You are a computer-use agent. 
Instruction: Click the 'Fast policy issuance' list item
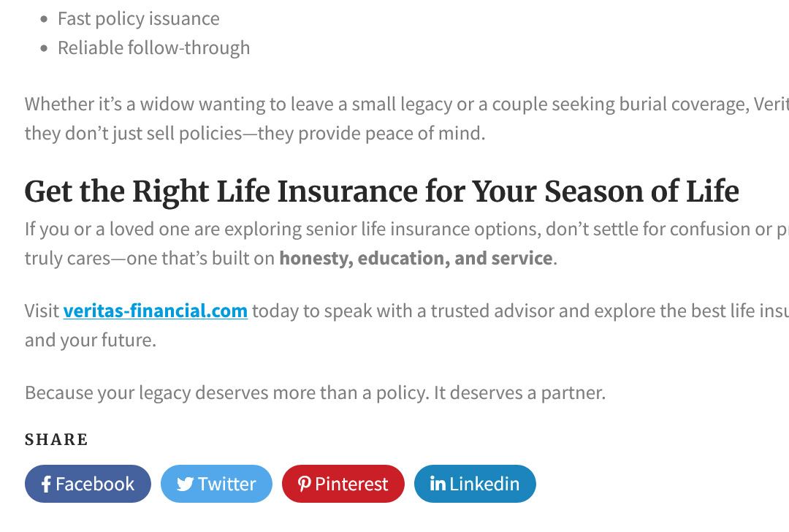coord(138,19)
